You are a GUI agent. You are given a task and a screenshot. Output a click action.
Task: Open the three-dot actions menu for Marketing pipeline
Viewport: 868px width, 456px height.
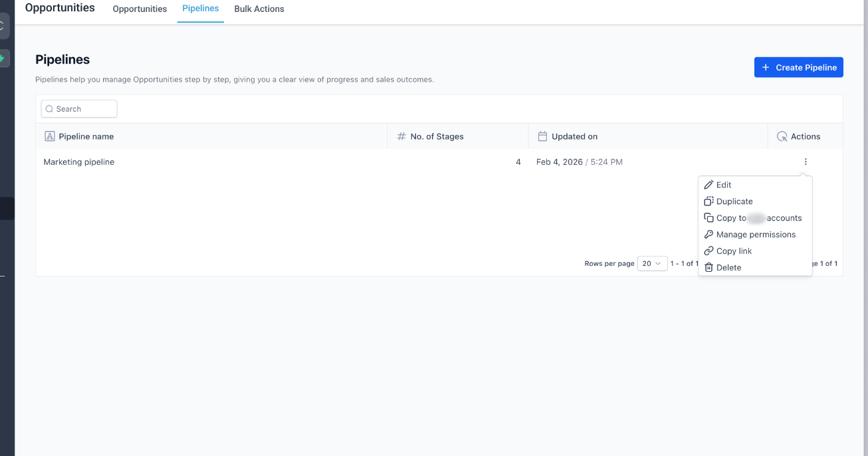click(x=805, y=162)
